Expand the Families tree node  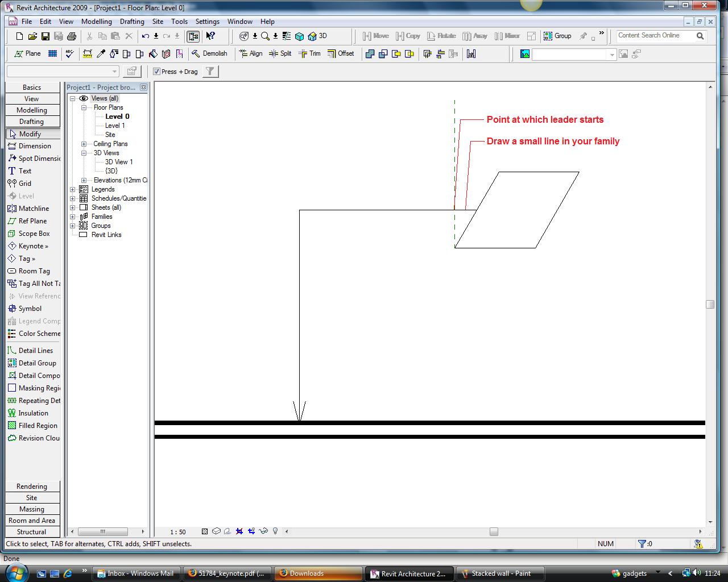[x=73, y=217]
